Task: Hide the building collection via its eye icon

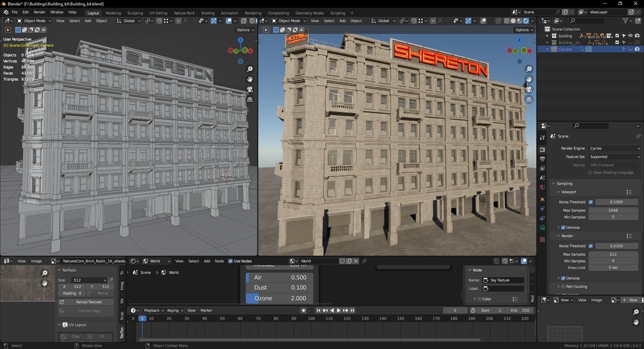Action: click(630, 36)
